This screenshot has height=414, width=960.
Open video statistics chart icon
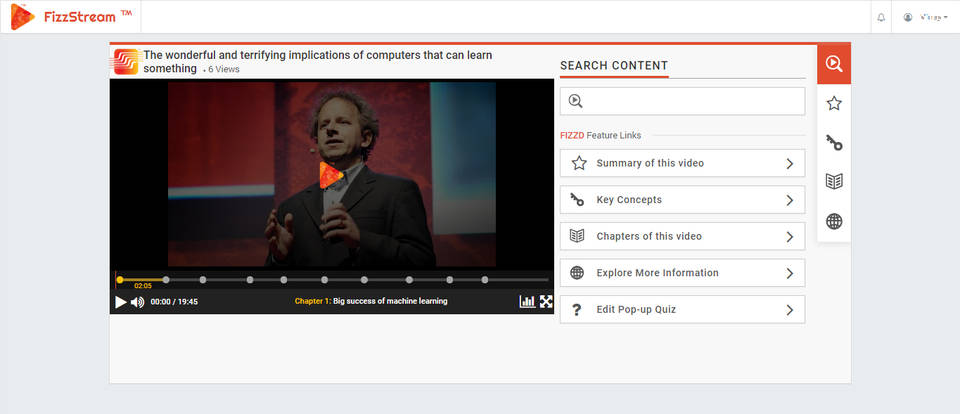pos(527,301)
